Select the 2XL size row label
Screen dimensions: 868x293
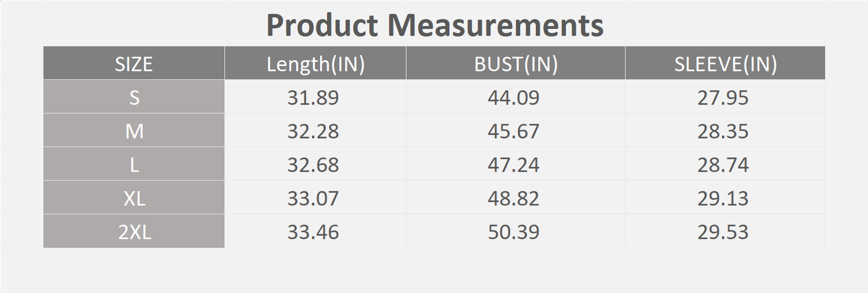[x=134, y=232]
